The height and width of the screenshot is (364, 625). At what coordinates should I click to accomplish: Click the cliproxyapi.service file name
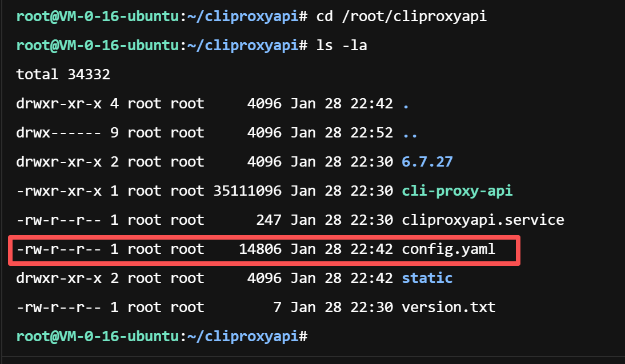[x=483, y=220]
